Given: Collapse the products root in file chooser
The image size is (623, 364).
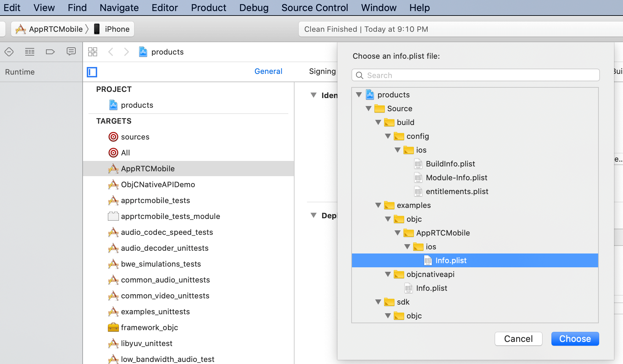Looking at the screenshot, I should pos(359,95).
